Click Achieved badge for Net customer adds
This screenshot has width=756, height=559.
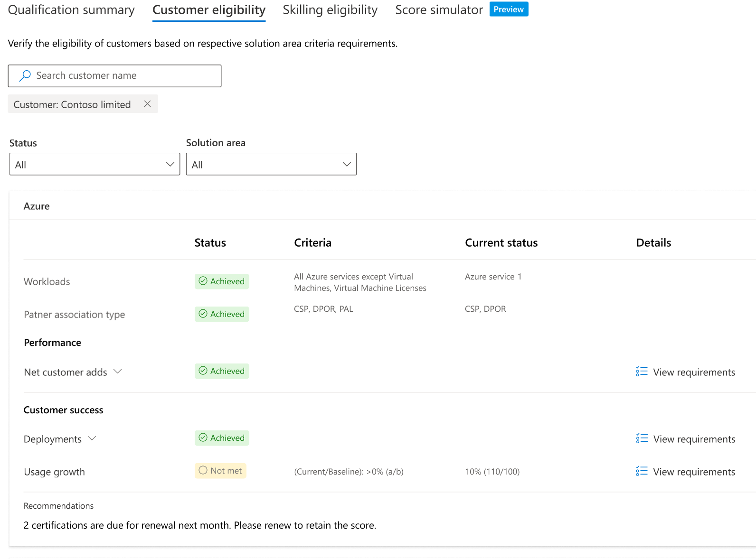click(x=222, y=371)
